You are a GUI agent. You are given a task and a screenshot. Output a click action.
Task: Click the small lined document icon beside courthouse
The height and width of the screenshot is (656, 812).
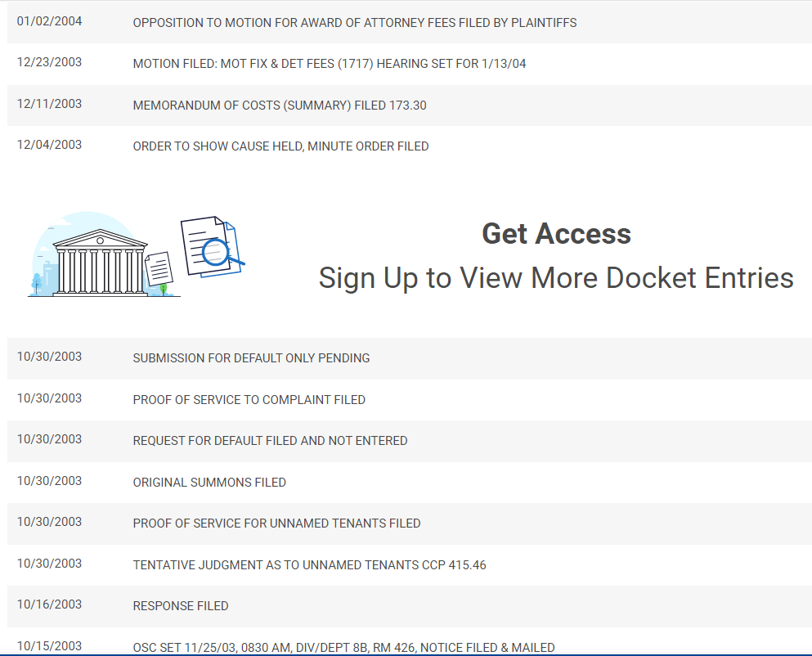159,268
